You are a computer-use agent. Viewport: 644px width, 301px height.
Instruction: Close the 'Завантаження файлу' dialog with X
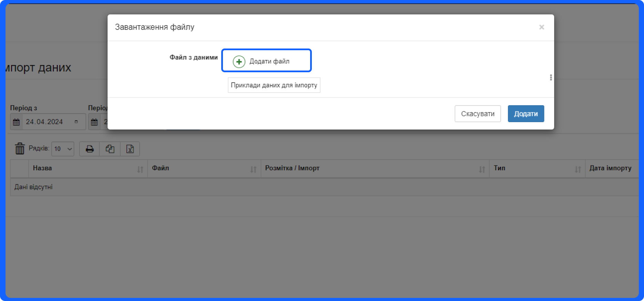(541, 27)
